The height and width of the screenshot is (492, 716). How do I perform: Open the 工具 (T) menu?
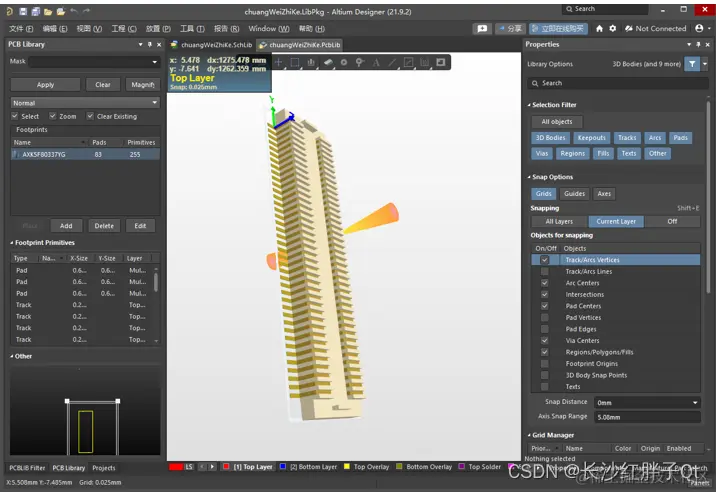[192, 28]
